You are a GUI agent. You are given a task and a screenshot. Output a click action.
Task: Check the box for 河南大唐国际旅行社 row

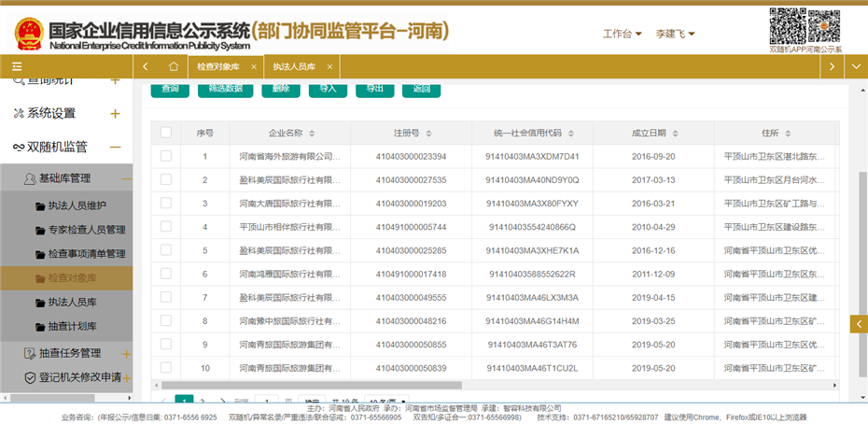pos(166,203)
